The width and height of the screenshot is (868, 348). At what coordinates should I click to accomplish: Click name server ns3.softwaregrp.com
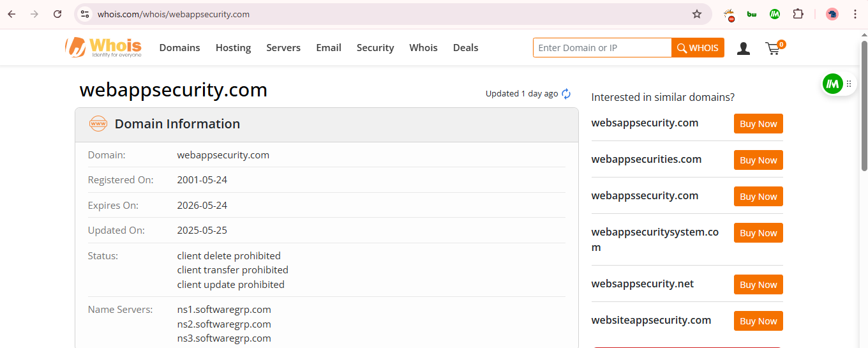click(x=224, y=338)
